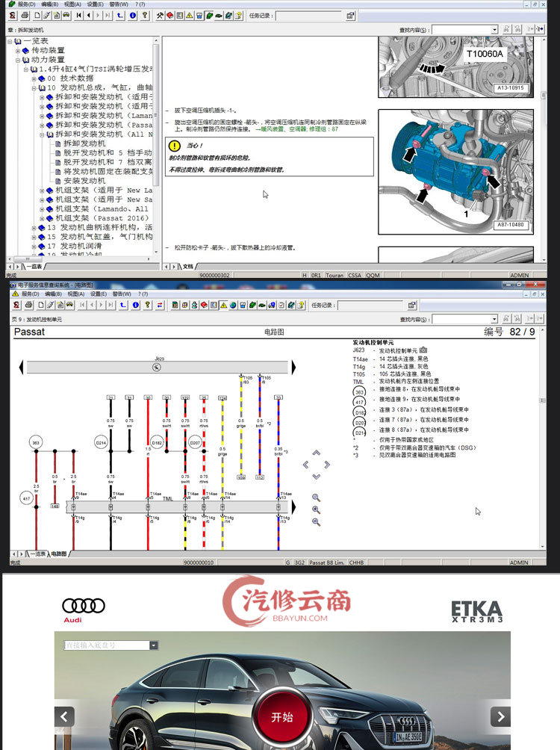Select the 文档 tab under the document pane
Image resolution: width=560 pixels, height=750 pixels.
[x=187, y=267]
